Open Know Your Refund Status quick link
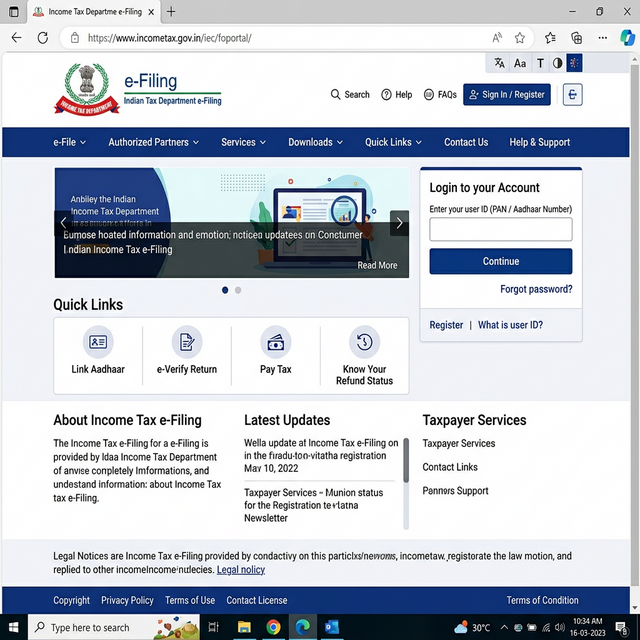 [x=364, y=355]
